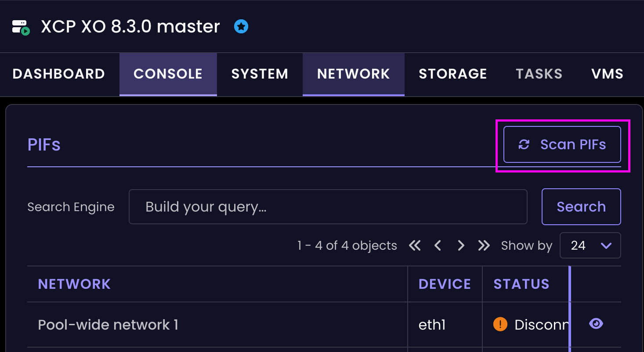Image resolution: width=644 pixels, height=352 pixels.
Task: Click the 1 - 4 of 4 objects count
Action: [347, 245]
